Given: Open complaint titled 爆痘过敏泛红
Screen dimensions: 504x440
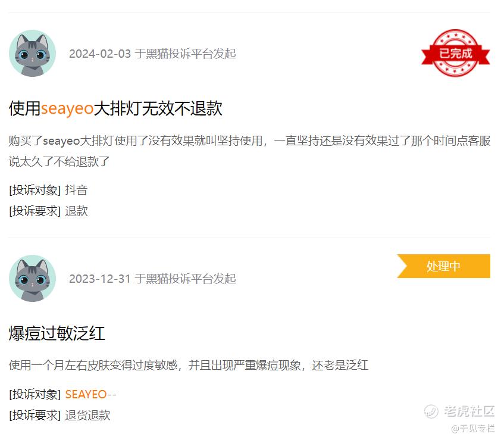Looking at the screenshot, I should [57, 333].
